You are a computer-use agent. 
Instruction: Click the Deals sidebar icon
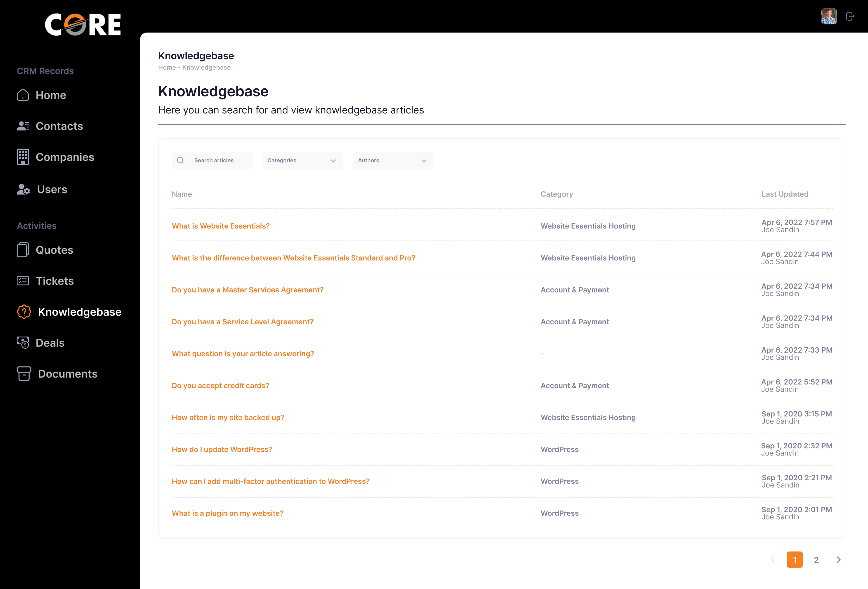pos(23,342)
